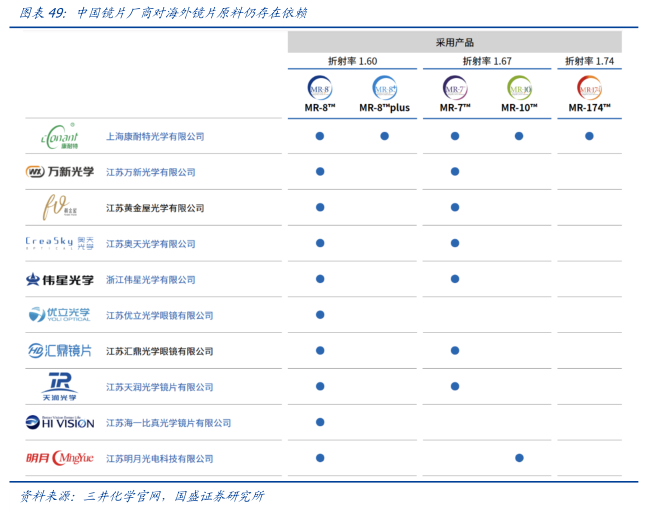
Task: Select the purple MR-7 product icon
Action: (x=454, y=88)
